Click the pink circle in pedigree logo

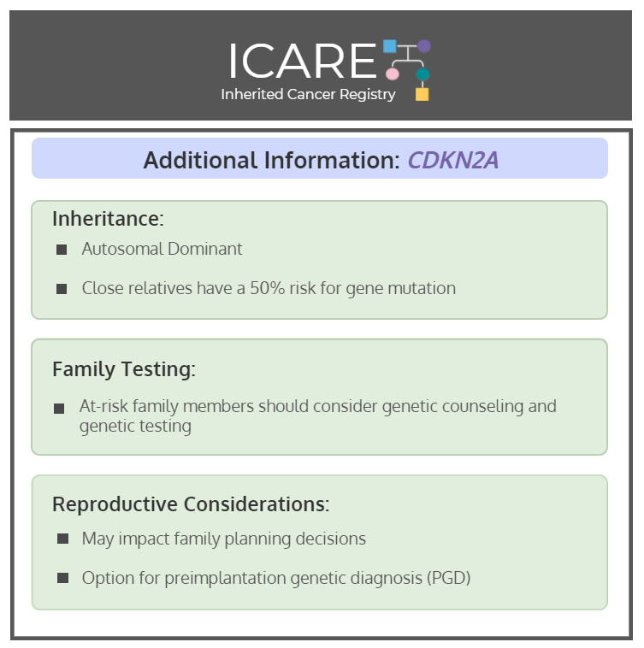[392, 74]
